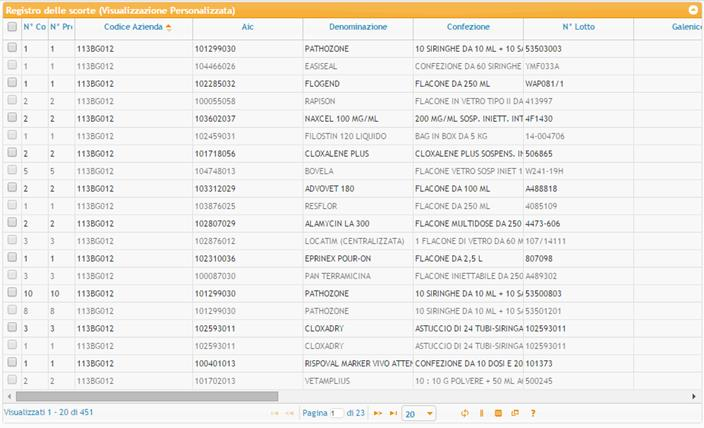Click lot number 53500803
Image resolution: width=704 pixels, height=428 pixels.
coord(543,294)
